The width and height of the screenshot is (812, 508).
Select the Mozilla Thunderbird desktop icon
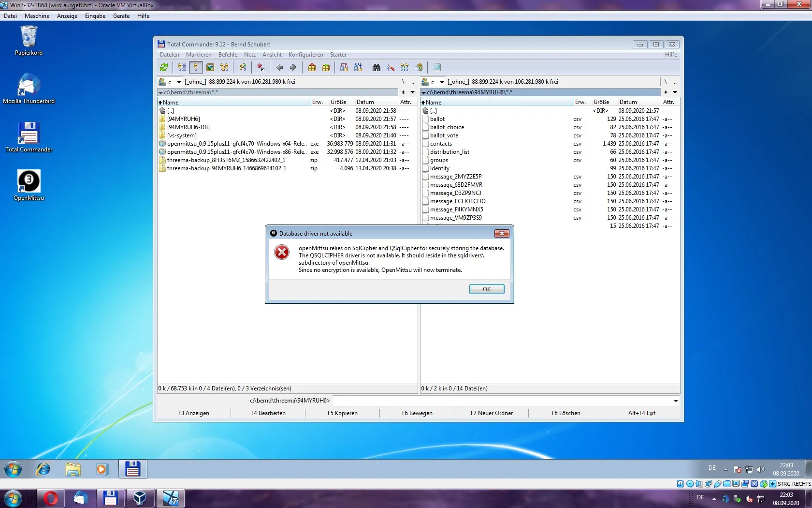click(x=29, y=89)
